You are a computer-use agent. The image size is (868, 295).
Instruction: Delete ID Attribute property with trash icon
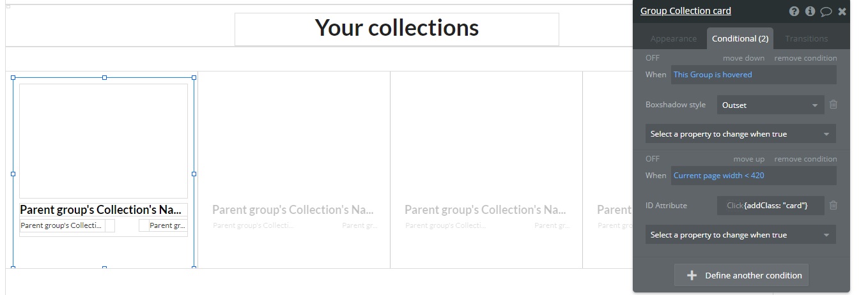(833, 206)
